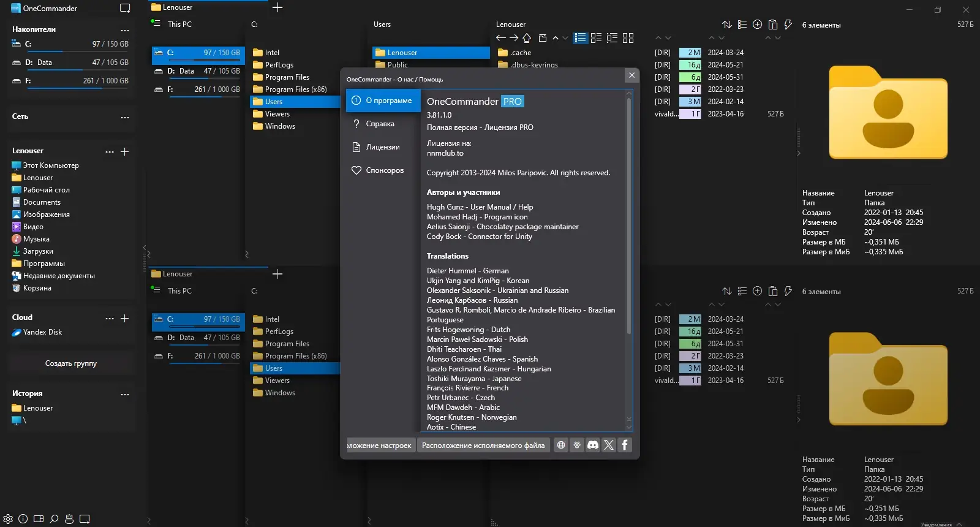Open the X (Twitter) link in the dialog
The image size is (980, 527).
(x=609, y=445)
